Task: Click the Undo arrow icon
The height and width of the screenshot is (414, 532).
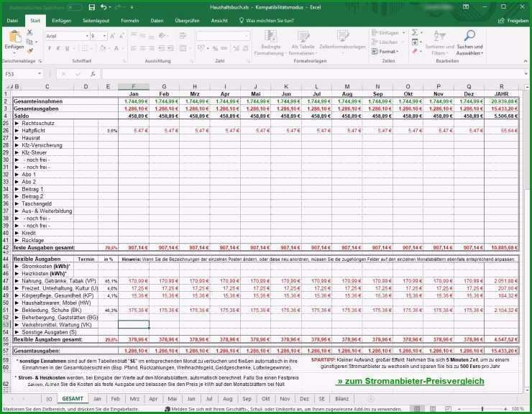Action: coord(104,7)
